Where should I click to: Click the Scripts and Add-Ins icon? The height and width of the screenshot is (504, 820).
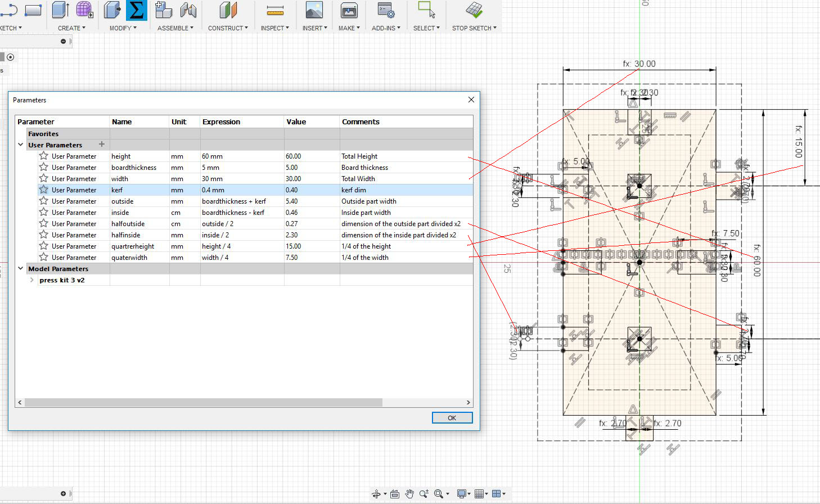click(x=386, y=10)
